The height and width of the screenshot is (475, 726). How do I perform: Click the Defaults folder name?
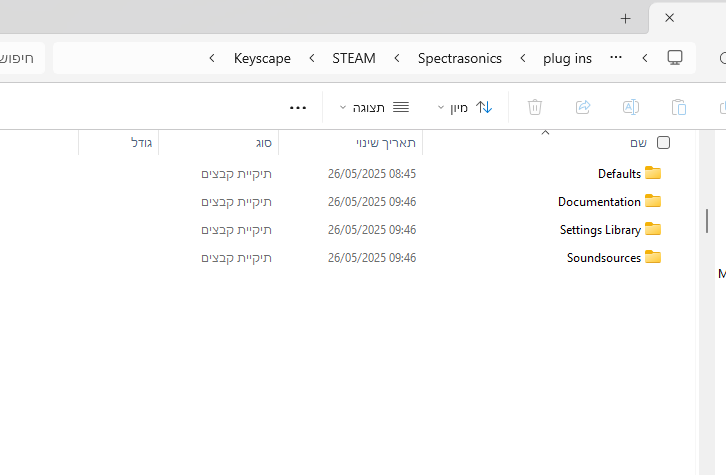tap(620, 174)
